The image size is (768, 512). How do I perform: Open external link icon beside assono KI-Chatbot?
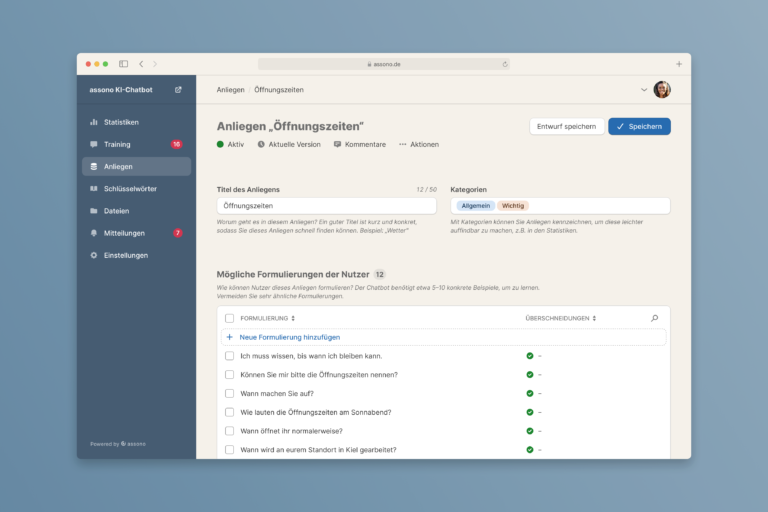(x=178, y=90)
